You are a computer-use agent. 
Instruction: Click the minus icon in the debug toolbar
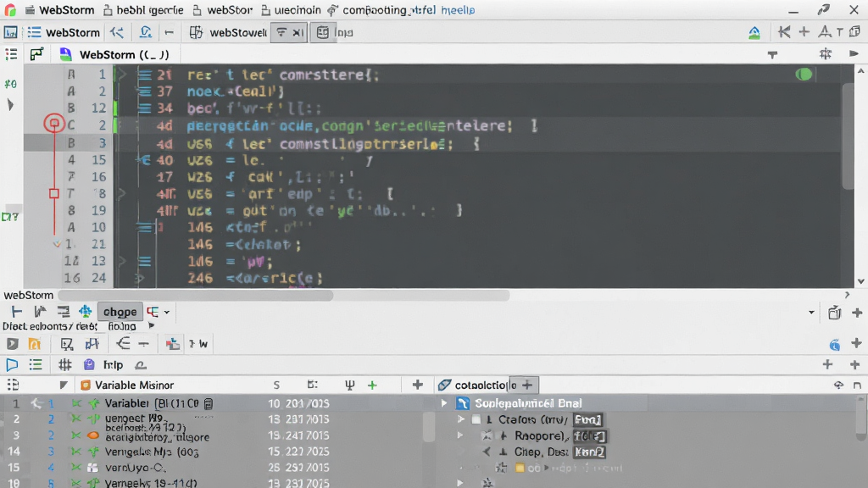tap(144, 344)
